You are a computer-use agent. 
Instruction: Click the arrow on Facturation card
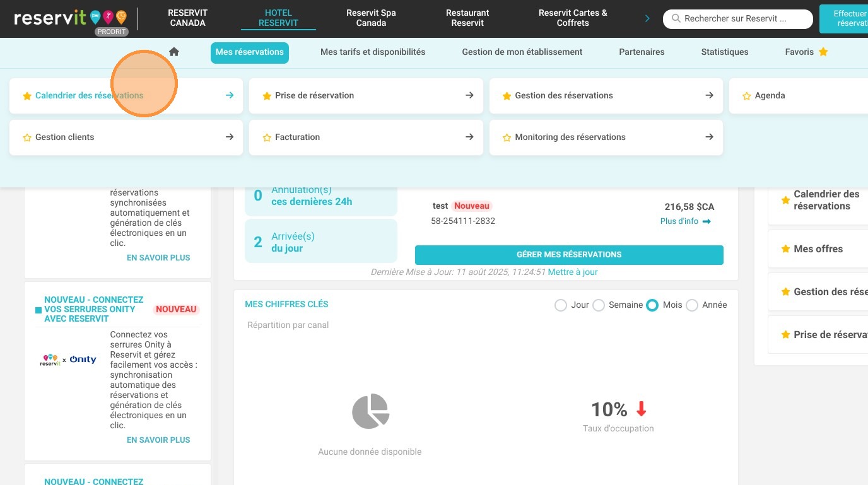coord(469,137)
